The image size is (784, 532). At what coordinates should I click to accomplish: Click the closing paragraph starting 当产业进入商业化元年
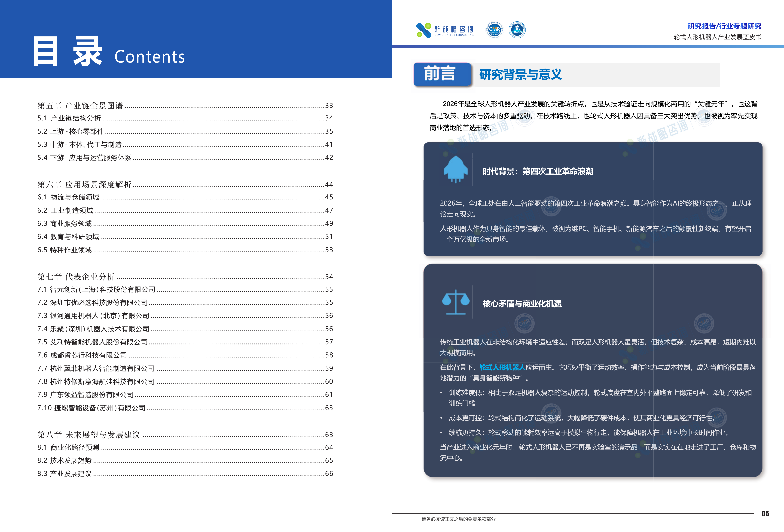click(x=598, y=452)
